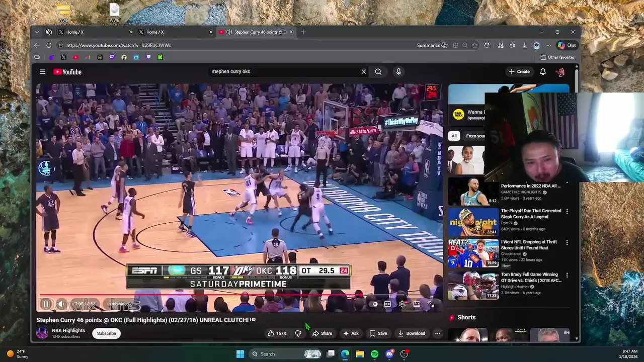
Task: Dislike the video thumbs-down button
Action: (298, 333)
